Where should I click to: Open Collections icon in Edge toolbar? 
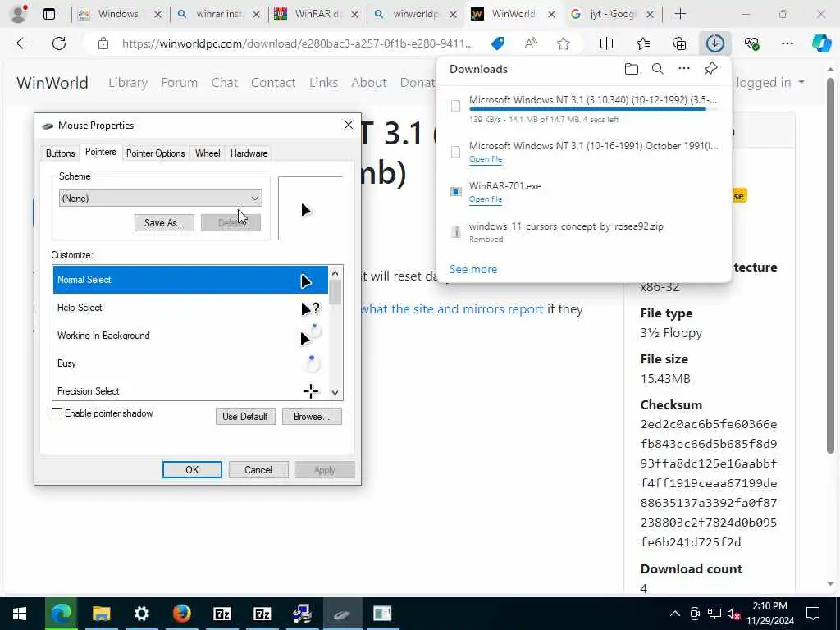tap(678, 43)
